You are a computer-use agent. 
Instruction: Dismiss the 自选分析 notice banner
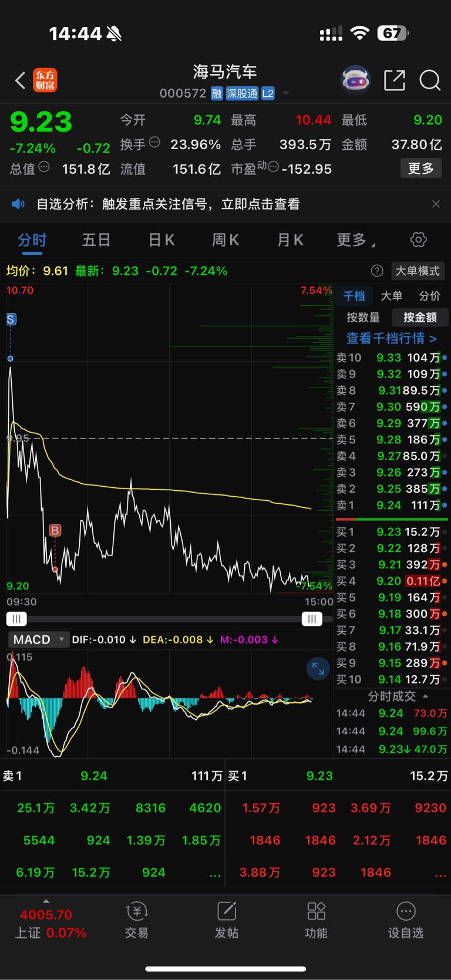pos(436,204)
